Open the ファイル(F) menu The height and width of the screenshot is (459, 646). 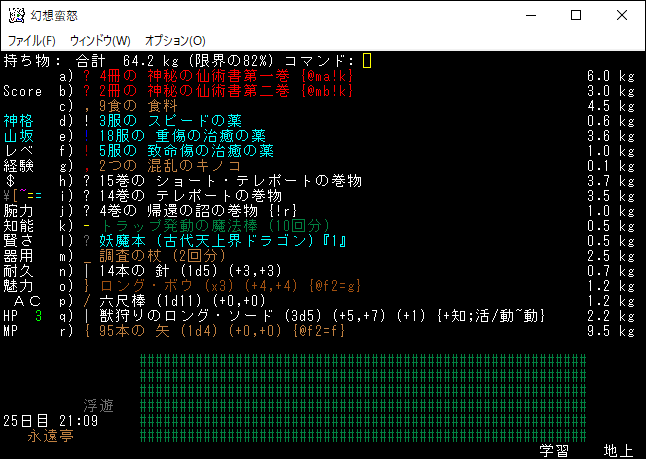32,40
